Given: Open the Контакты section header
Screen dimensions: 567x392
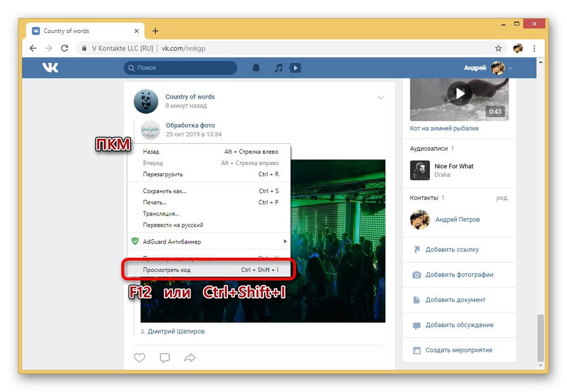Looking at the screenshot, I should (424, 198).
